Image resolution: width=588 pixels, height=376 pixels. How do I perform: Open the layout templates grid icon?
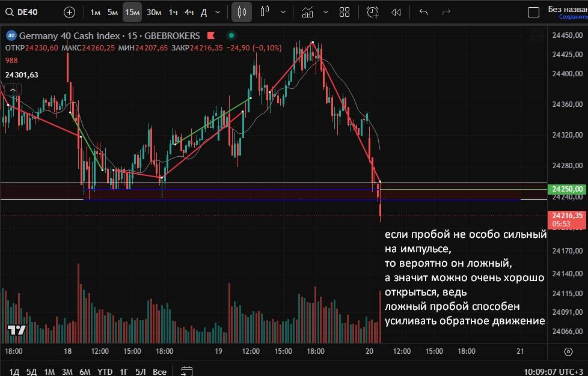(x=345, y=12)
